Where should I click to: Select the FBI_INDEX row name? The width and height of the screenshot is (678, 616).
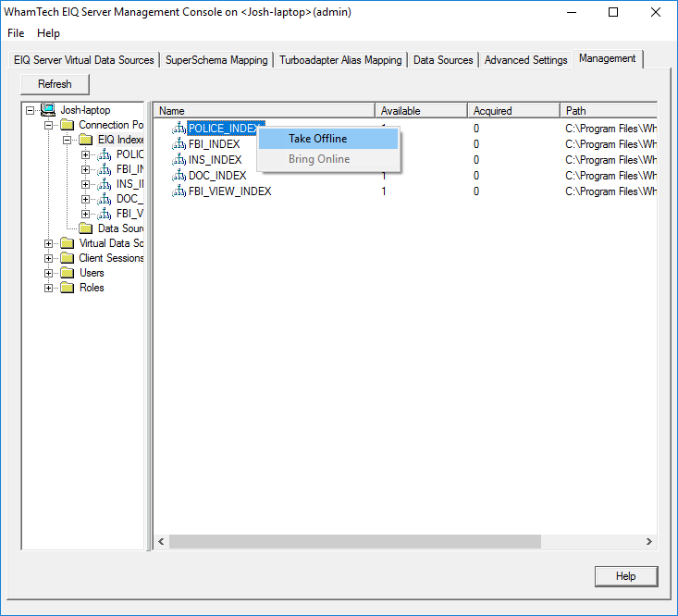215,144
